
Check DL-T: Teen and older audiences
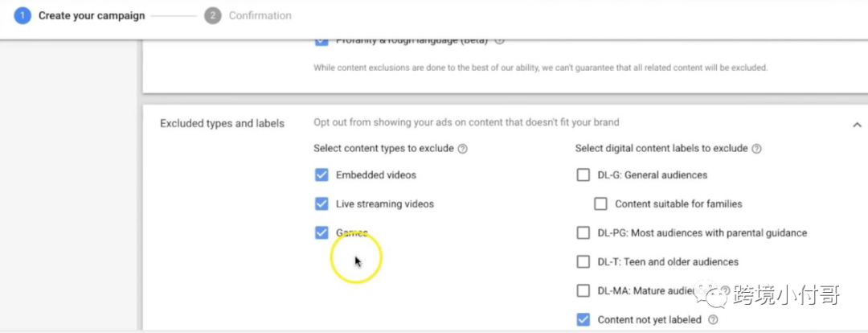pos(583,261)
